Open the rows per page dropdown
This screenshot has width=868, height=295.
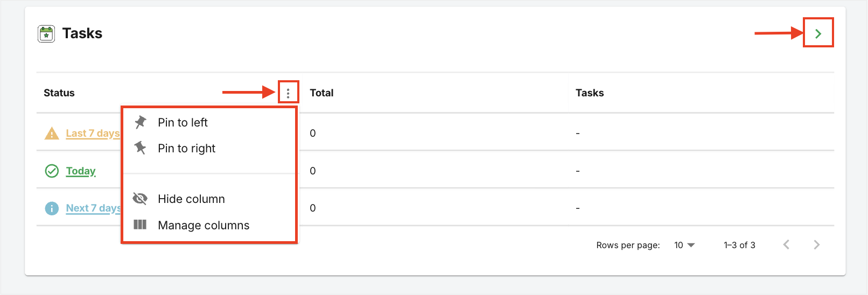(x=684, y=245)
